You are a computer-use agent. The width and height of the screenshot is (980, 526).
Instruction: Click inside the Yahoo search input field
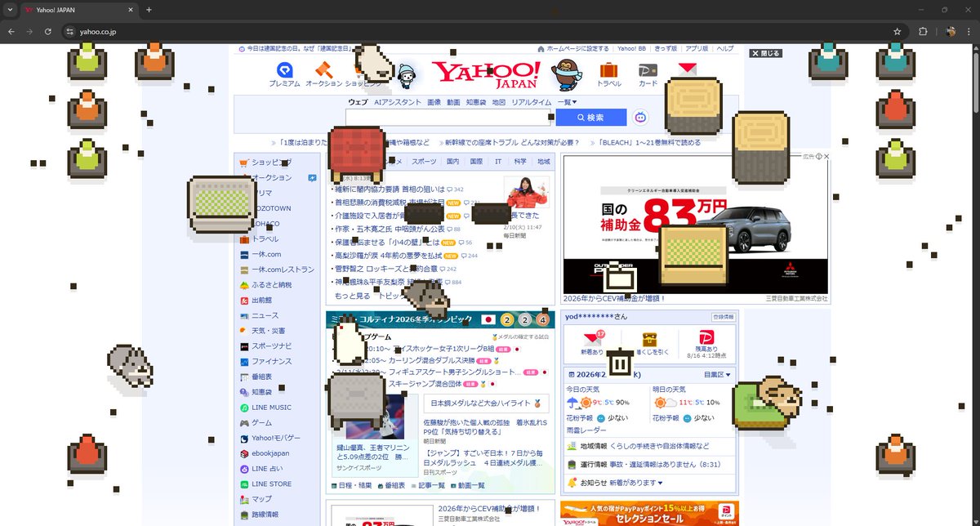(x=449, y=118)
